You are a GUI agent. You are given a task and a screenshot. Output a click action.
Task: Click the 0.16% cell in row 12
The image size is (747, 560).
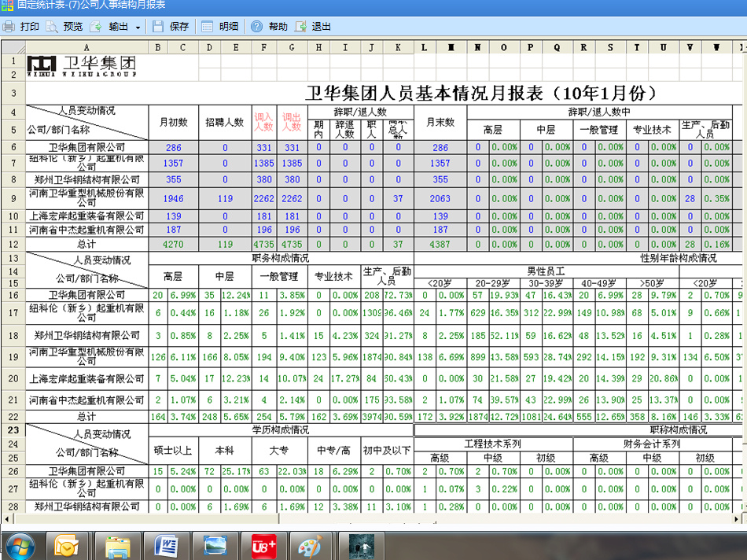pyautogui.click(x=717, y=245)
